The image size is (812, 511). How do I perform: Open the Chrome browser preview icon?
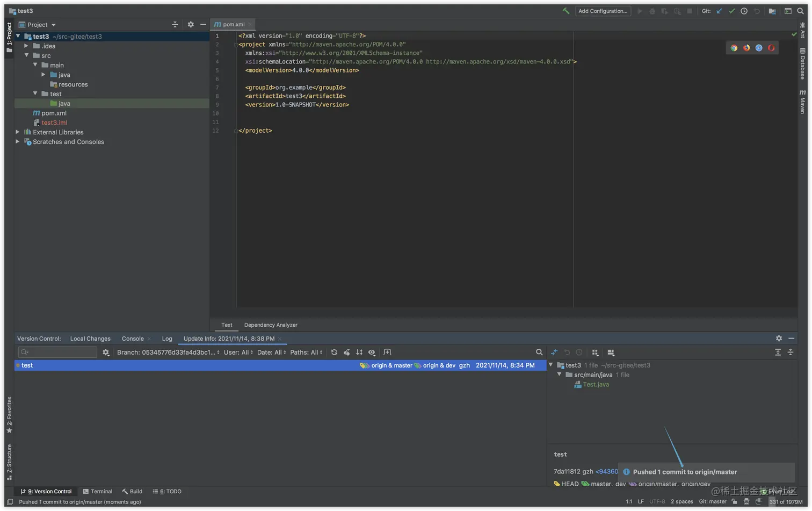pyautogui.click(x=734, y=48)
